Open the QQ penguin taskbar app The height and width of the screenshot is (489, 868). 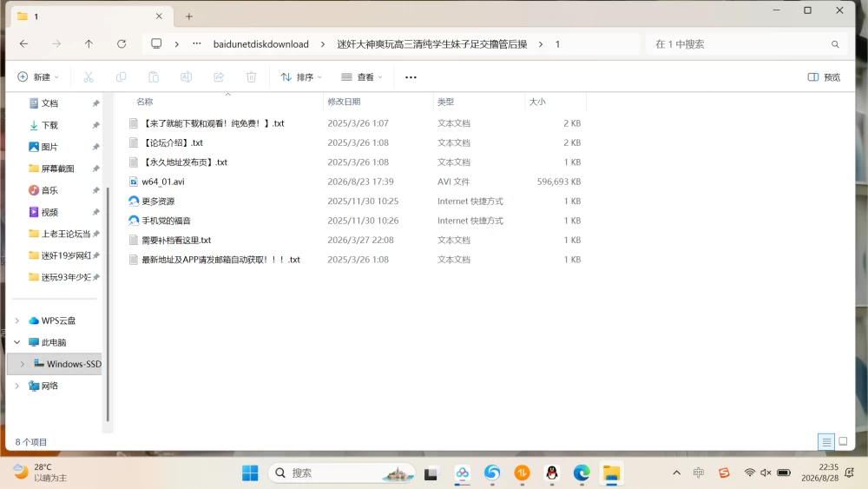tap(552, 473)
